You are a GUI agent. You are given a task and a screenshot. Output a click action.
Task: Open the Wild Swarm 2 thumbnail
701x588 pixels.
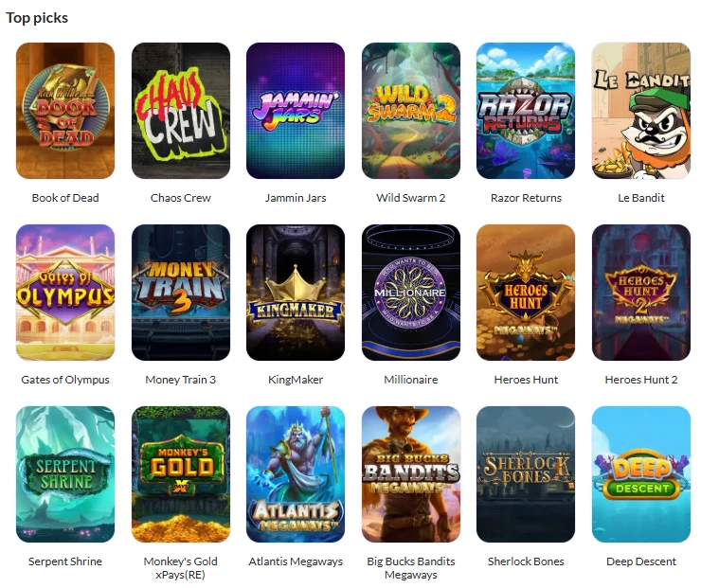[411, 111]
